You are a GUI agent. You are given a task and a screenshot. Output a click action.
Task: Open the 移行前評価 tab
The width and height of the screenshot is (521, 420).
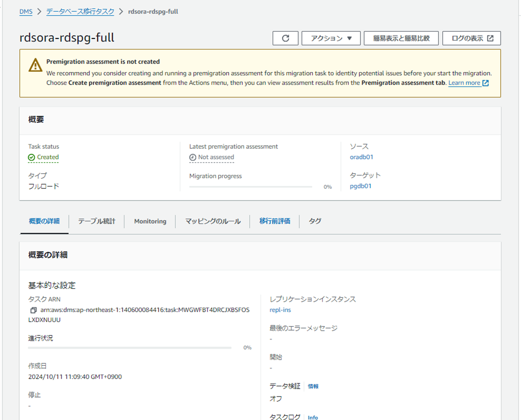point(275,221)
